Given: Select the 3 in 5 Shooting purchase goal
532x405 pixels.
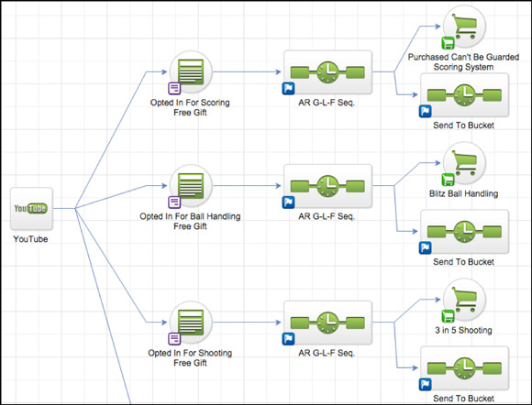Looking at the screenshot, I should click(x=464, y=300).
